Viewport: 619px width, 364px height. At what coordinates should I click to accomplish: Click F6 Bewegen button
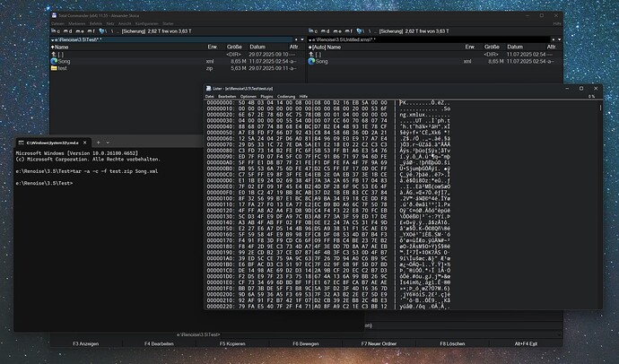(x=306, y=343)
